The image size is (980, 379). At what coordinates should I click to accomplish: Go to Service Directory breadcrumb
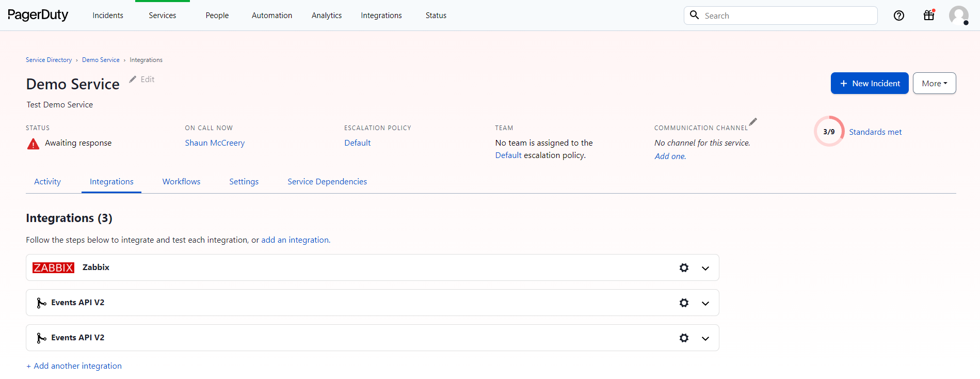(49, 60)
